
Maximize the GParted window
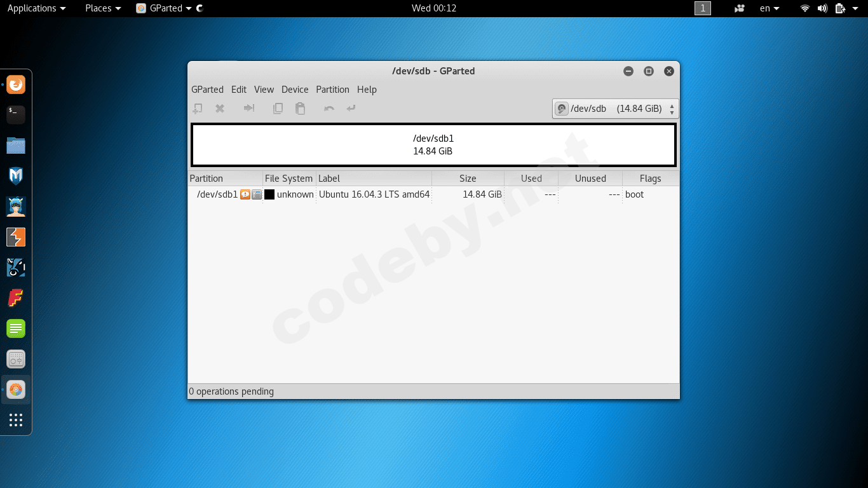coord(649,71)
